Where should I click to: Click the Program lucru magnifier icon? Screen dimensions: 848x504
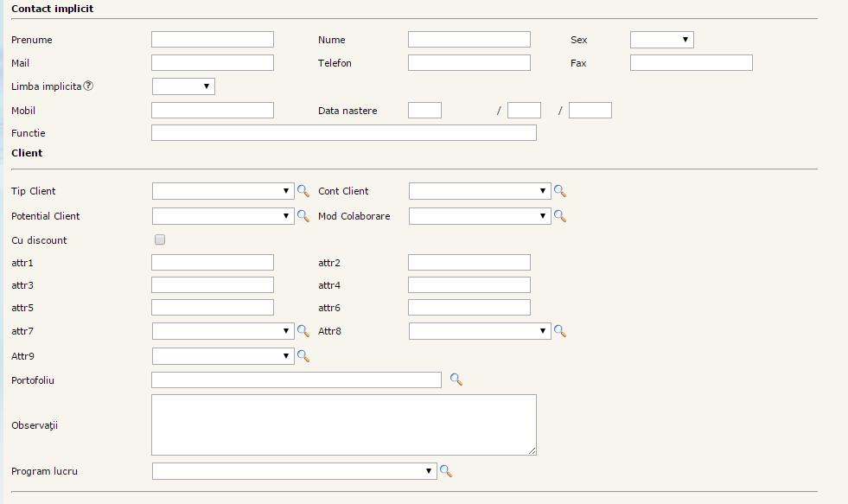pyautogui.click(x=446, y=471)
